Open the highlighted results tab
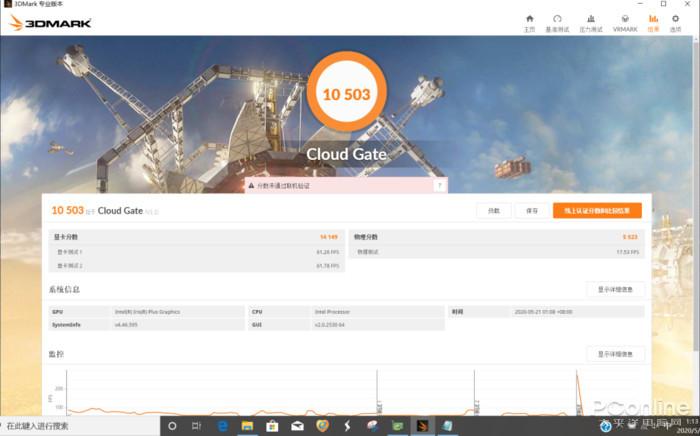700x436 pixels. tap(653, 23)
